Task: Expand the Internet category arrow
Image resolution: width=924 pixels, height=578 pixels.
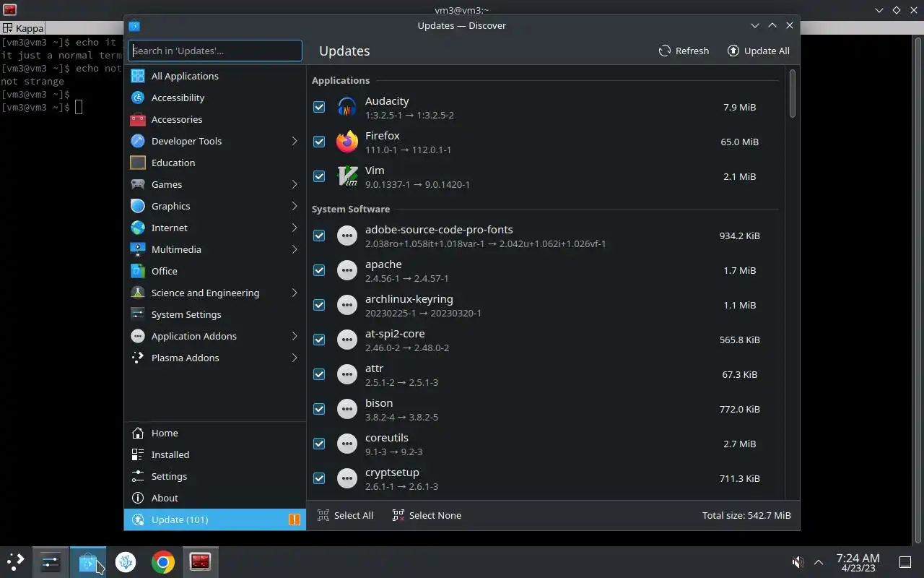Action: [295, 228]
